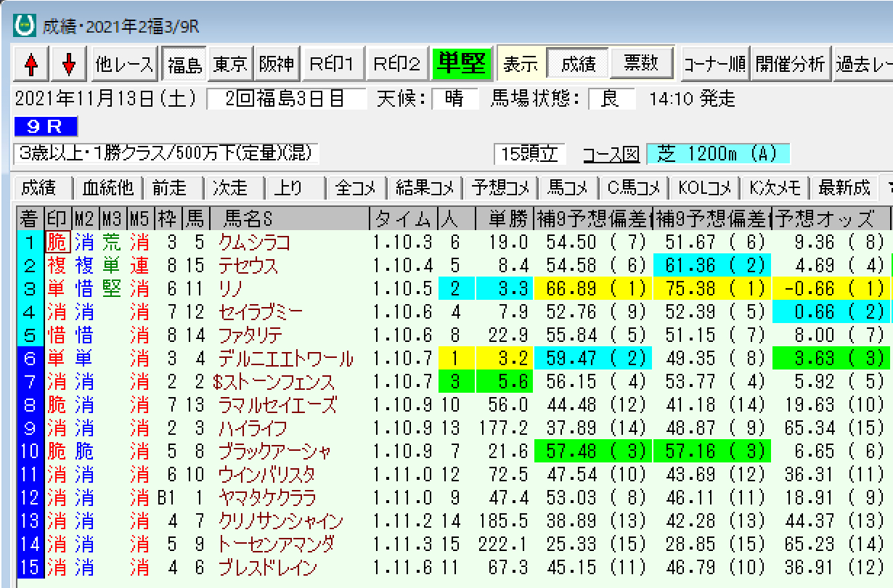Click cyan highlighted cell 61.36 ( 2)

[x=712, y=266]
